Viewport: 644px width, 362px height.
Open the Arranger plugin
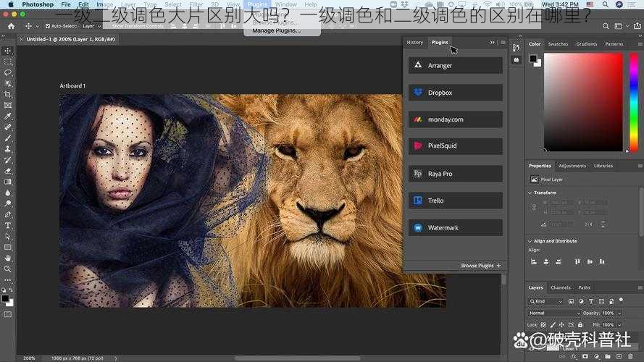pyautogui.click(x=456, y=65)
